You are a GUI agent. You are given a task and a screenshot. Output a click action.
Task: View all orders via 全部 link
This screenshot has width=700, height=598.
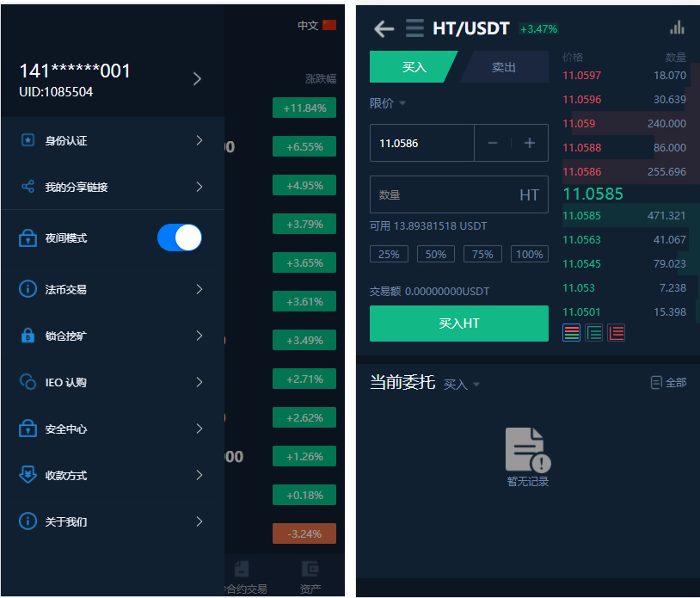pyautogui.click(x=668, y=383)
